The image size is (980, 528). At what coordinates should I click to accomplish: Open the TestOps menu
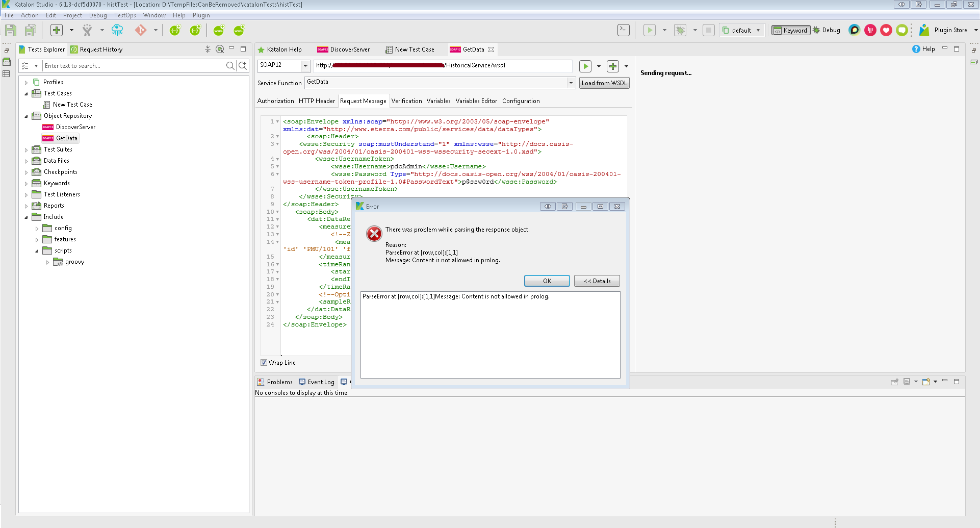[x=125, y=15]
